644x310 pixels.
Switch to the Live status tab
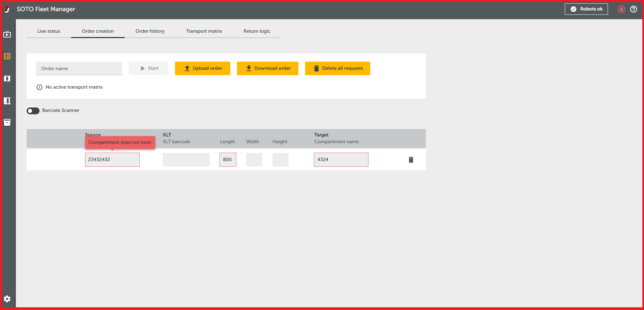(49, 31)
